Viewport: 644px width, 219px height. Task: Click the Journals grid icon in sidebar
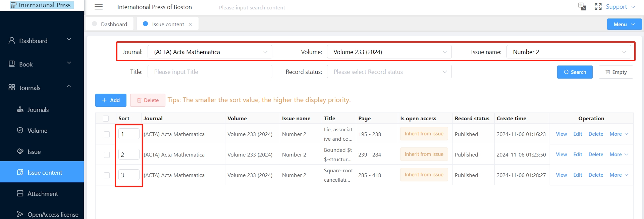(x=12, y=87)
